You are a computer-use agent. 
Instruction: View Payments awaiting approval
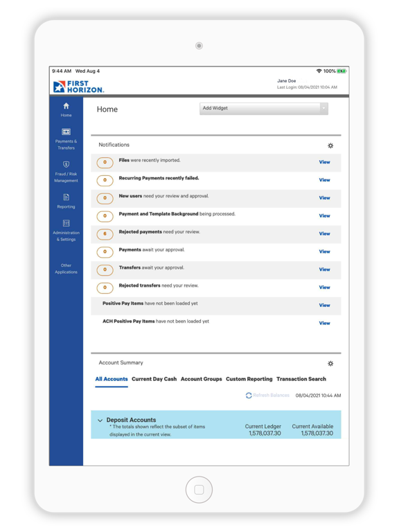click(x=324, y=251)
